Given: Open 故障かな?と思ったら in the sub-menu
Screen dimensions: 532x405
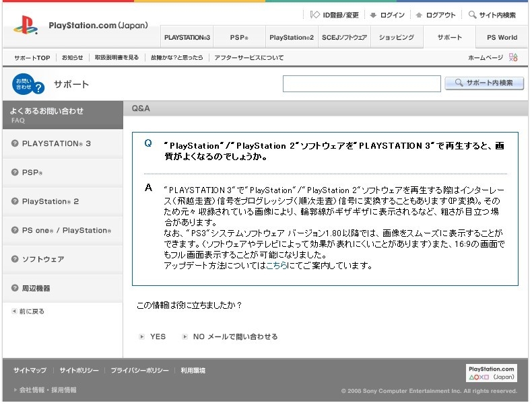Looking at the screenshot, I should point(176,58).
